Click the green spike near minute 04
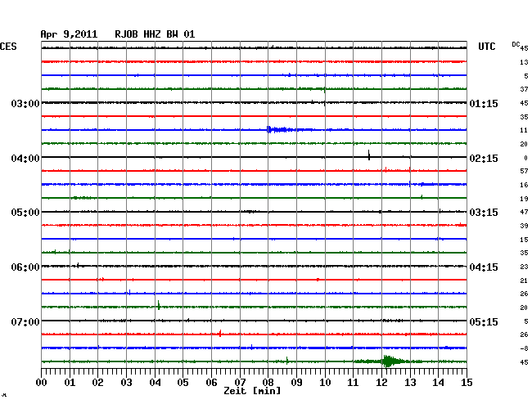The height and width of the screenshot is (404, 532). [159, 305]
